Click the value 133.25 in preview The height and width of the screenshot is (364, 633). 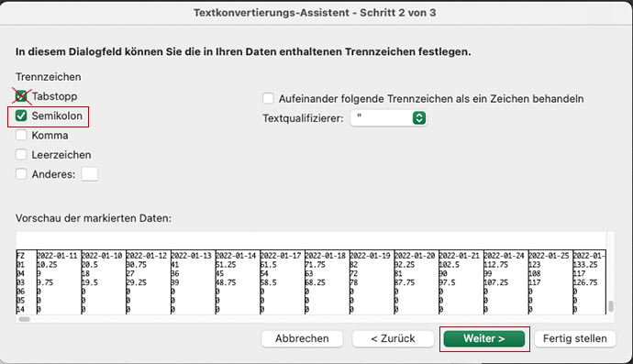(585, 265)
